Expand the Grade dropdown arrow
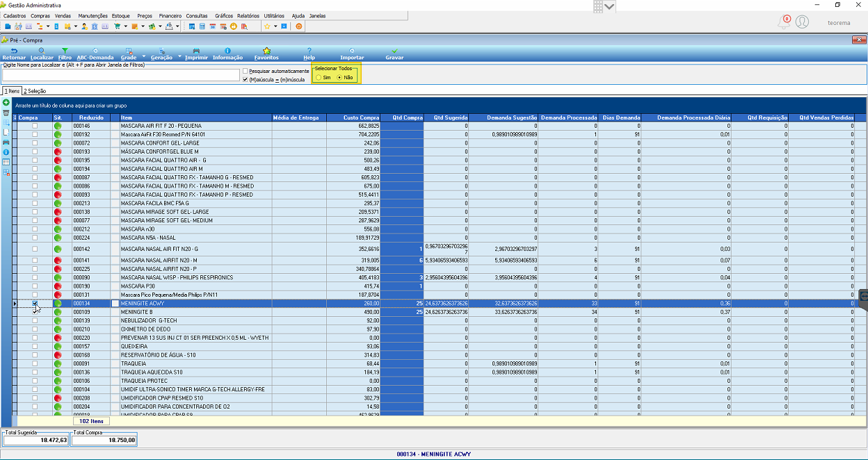 pyautogui.click(x=144, y=56)
